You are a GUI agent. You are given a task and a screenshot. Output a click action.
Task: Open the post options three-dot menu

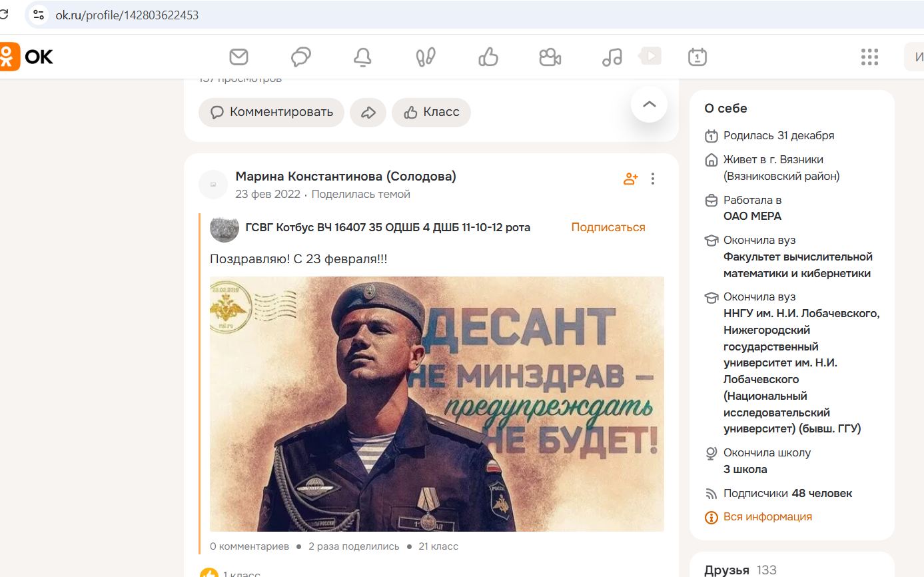(x=653, y=179)
